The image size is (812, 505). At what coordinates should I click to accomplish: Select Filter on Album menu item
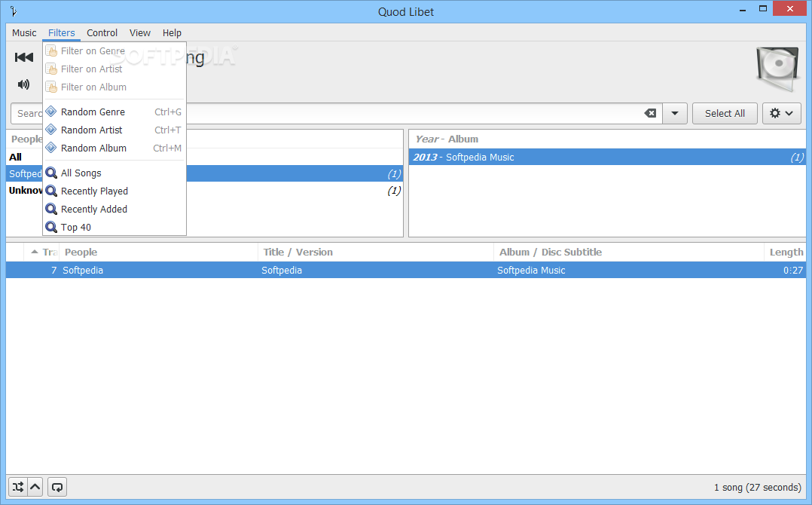pyautogui.click(x=114, y=87)
